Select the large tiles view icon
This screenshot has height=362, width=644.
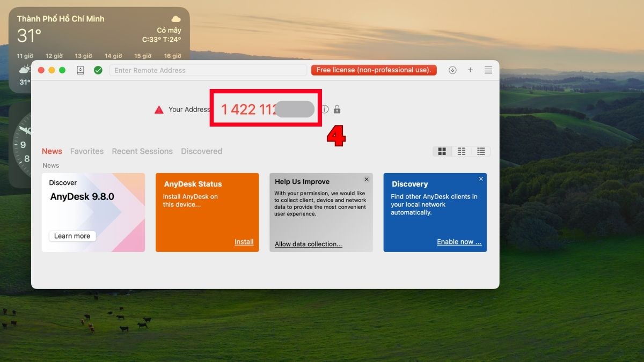pos(442,152)
